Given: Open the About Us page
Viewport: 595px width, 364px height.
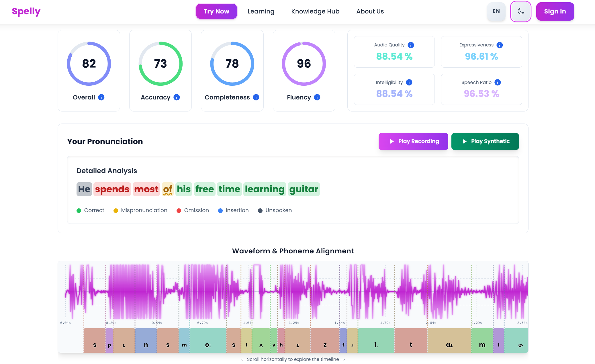Looking at the screenshot, I should pos(370,11).
